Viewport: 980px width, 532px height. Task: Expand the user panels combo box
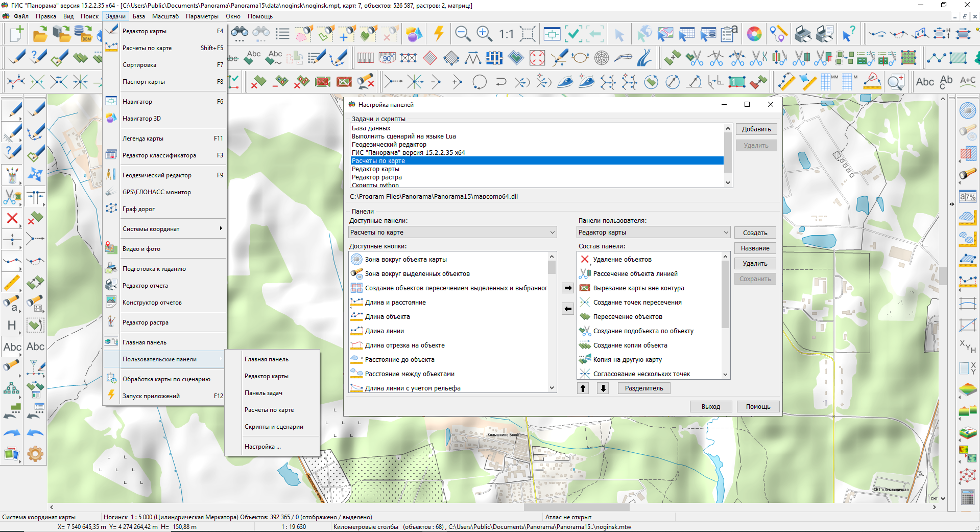(726, 233)
